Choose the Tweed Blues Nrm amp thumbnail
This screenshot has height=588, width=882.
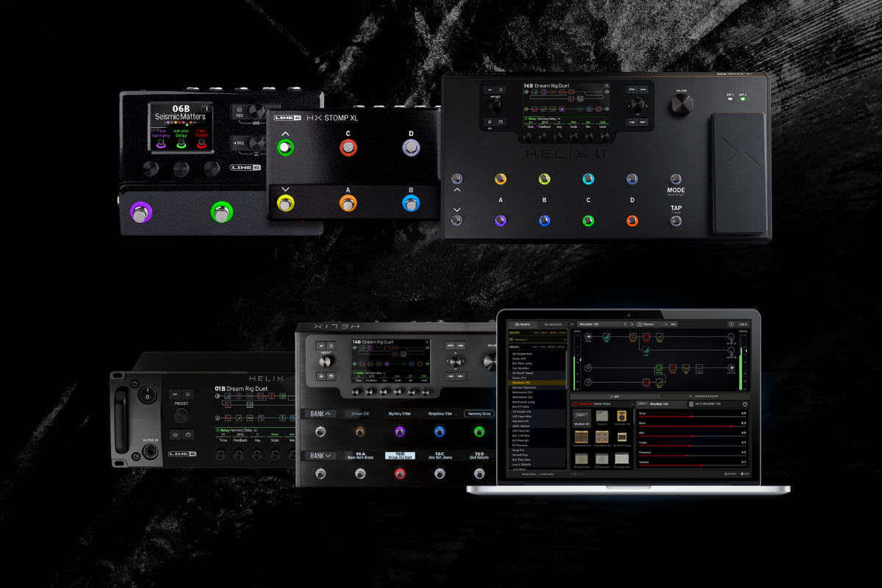point(581,438)
